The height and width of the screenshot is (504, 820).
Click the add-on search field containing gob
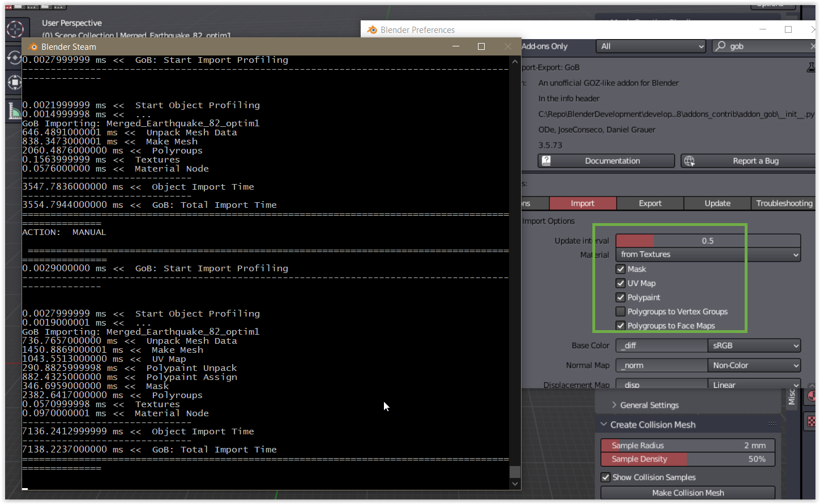[x=763, y=46]
